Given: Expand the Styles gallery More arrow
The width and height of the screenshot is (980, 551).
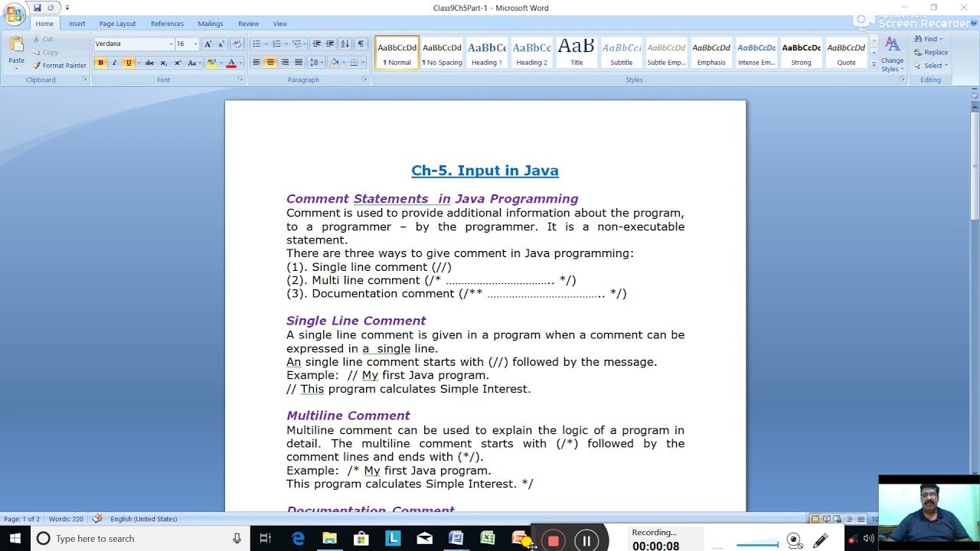Looking at the screenshot, I should tap(874, 66).
